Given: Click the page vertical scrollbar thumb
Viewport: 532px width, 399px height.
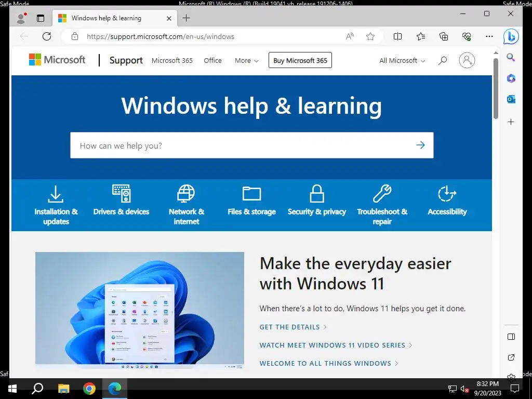Looking at the screenshot, I should (x=496, y=88).
